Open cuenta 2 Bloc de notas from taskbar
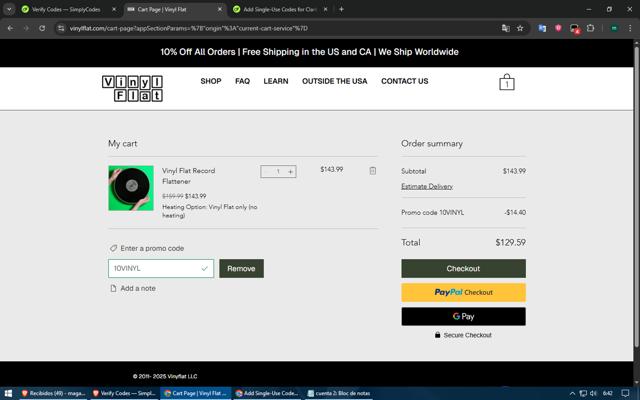This screenshot has height=400, width=640. point(338,393)
